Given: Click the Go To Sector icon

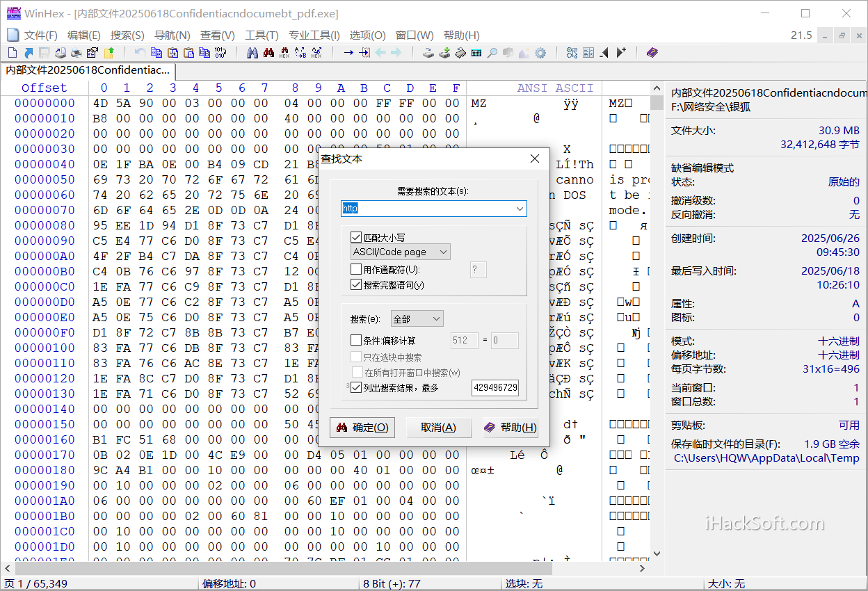Looking at the screenshot, I should pyautogui.click(x=364, y=53).
